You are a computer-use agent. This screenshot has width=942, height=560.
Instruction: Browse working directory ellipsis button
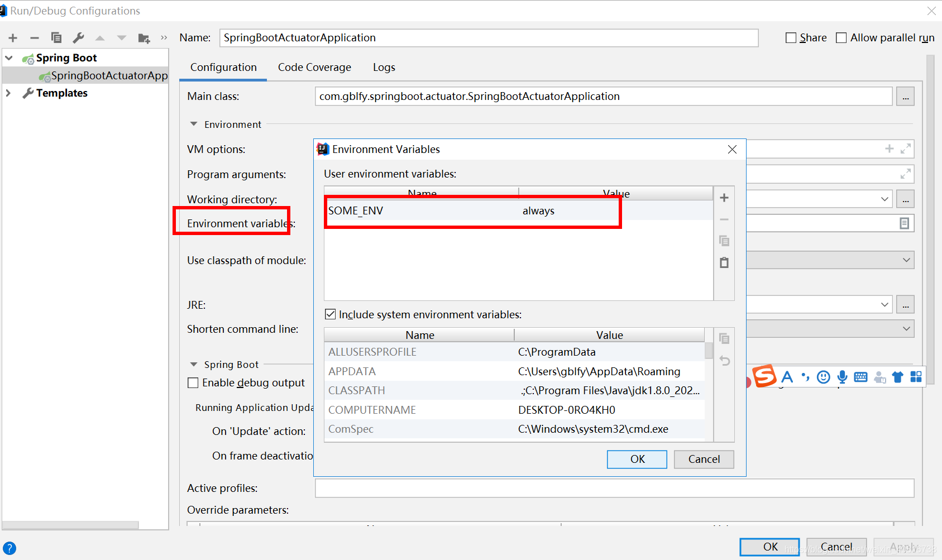tap(905, 199)
